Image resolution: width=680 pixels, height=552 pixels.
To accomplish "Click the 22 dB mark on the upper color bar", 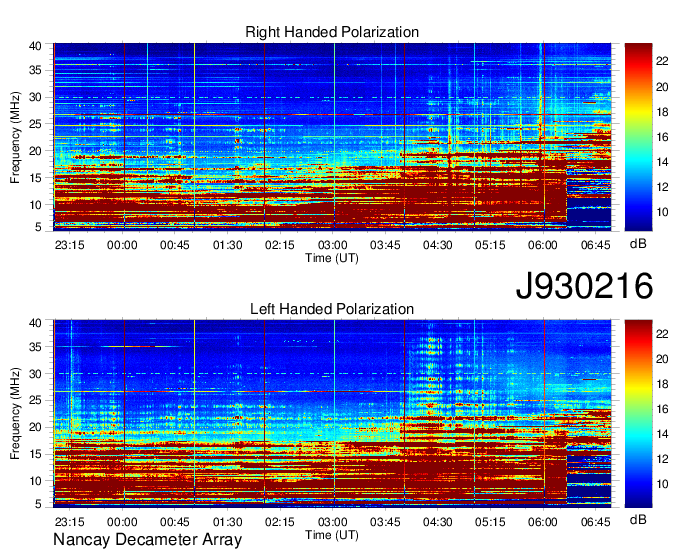I will 662,61.
